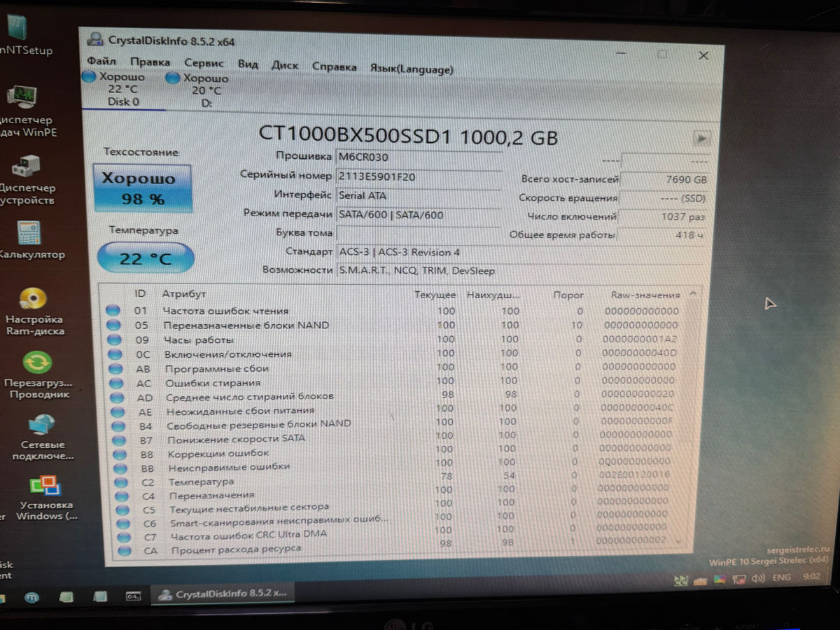840x630 pixels.
Task: Click the next disk arrow button
Action: [x=701, y=139]
